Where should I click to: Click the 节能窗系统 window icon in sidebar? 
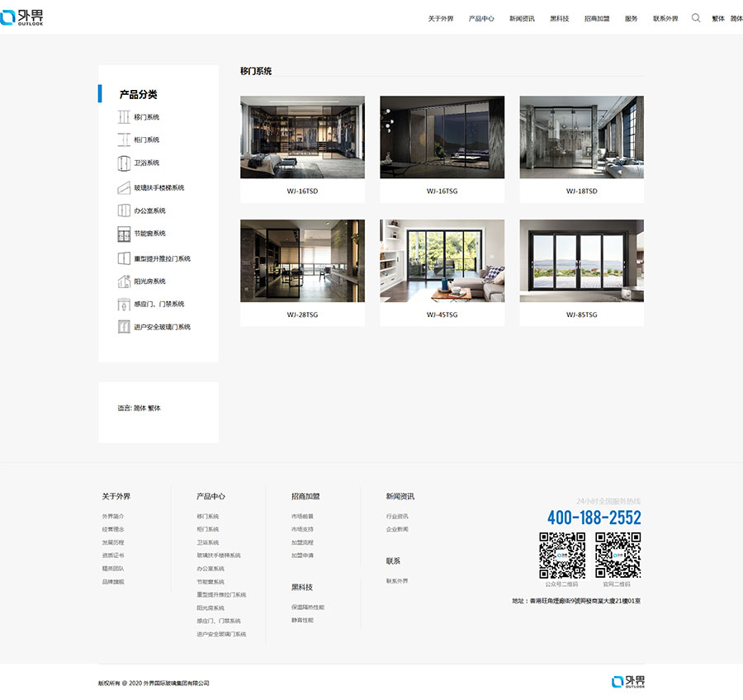(124, 234)
